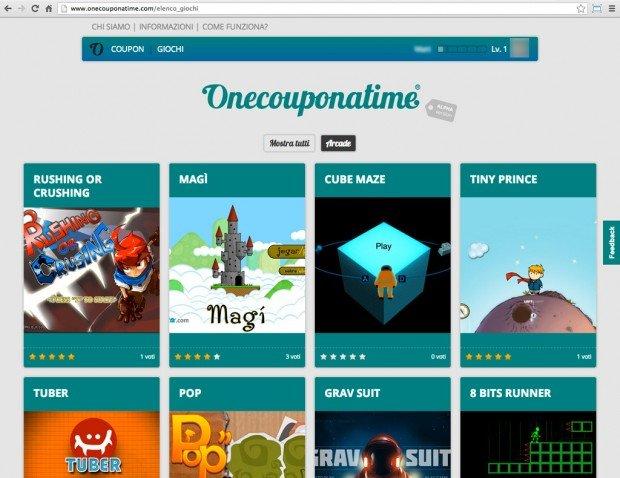Click the blurred user avatar in navbar

(x=519, y=48)
